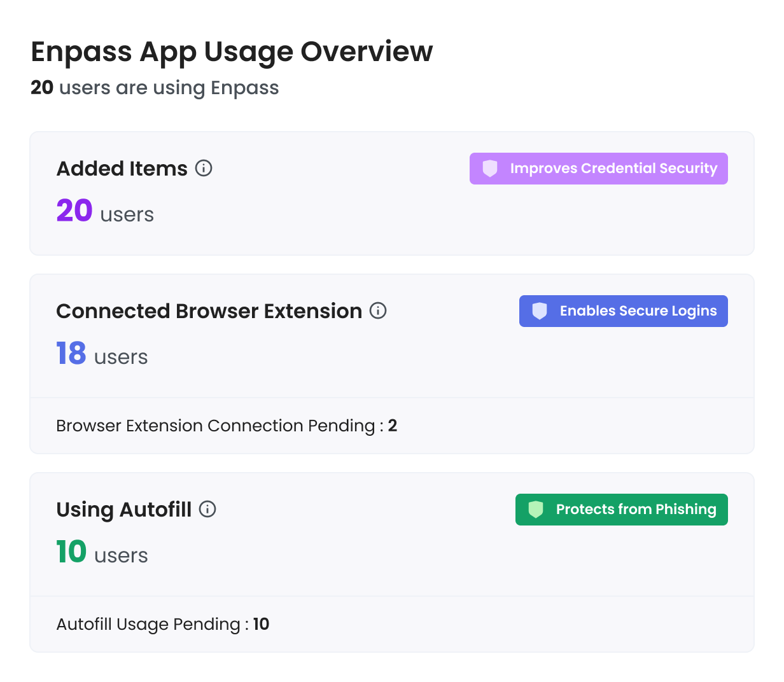
Task: Click the Enpass App Usage Overview title
Action: [x=232, y=52]
